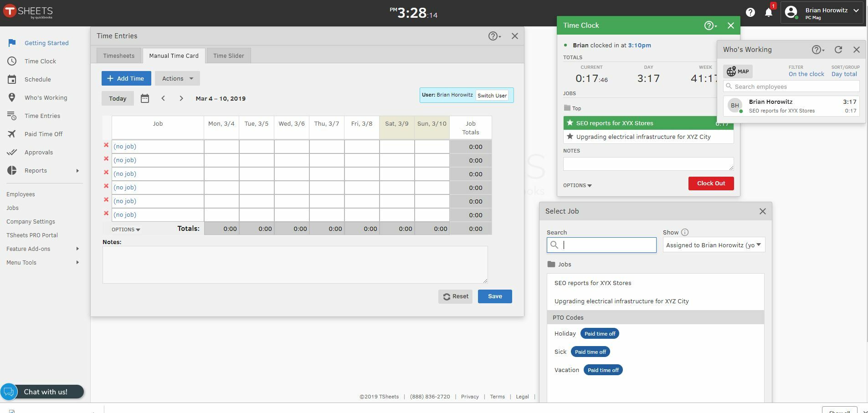Open Who's Working pin icon in sidebar
868x413 pixels.
click(12, 97)
